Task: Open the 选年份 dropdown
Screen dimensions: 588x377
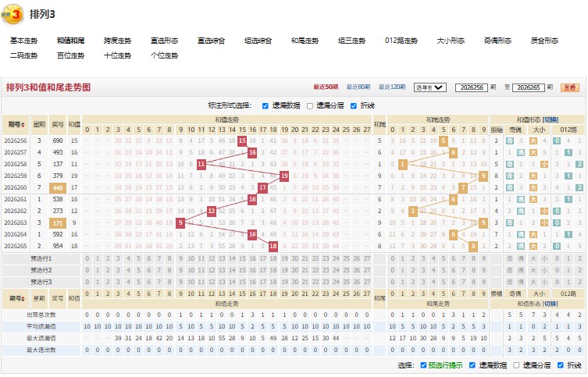Action: pyautogui.click(x=429, y=87)
